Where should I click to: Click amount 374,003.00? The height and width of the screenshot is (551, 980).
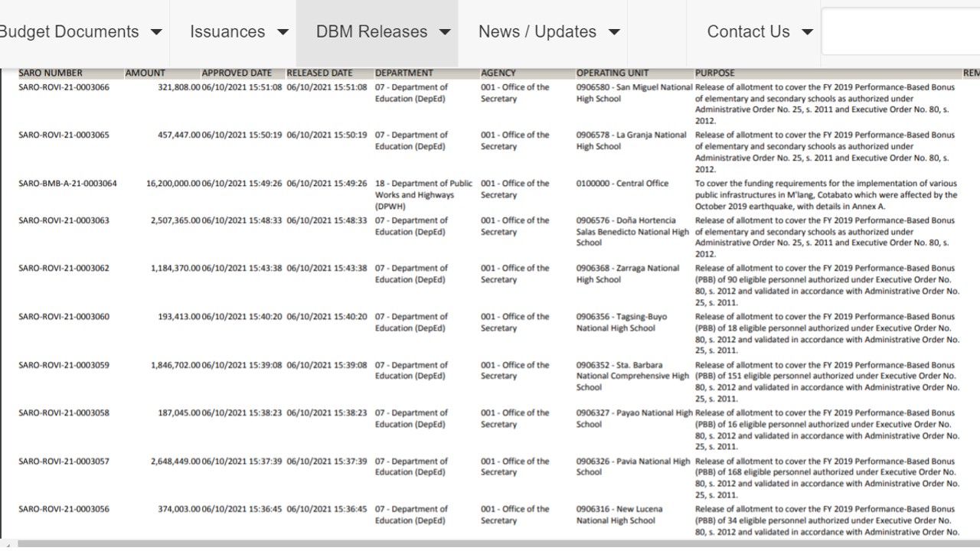[179, 509]
